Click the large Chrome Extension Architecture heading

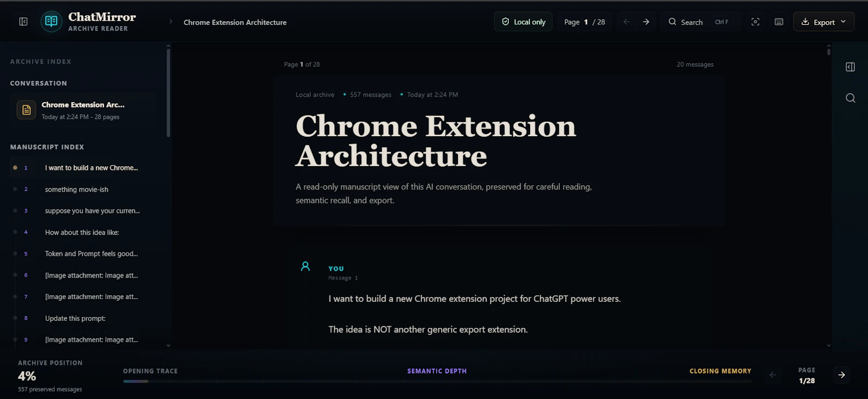tap(436, 141)
